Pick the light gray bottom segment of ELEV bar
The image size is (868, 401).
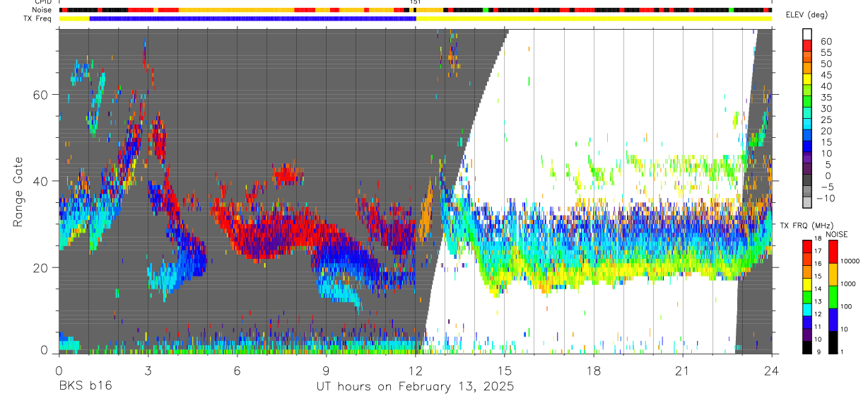(x=807, y=201)
